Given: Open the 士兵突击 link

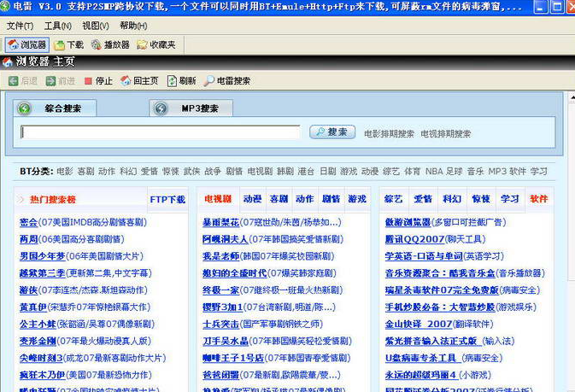Looking at the screenshot, I should pyautogui.click(x=220, y=325).
